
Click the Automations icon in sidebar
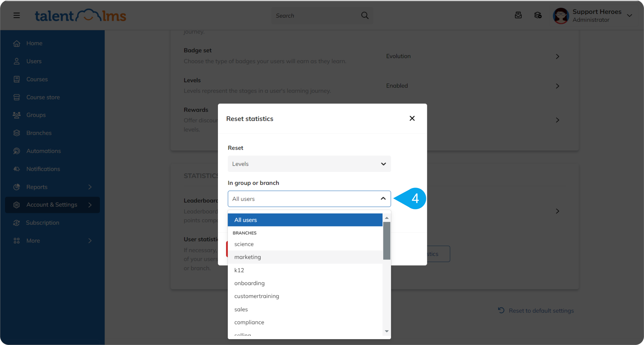click(x=17, y=151)
